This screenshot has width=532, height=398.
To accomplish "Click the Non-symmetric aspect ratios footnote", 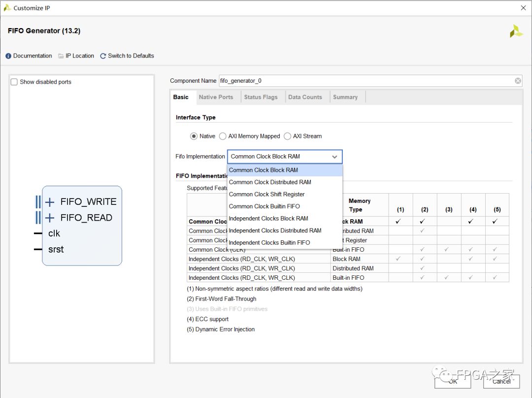I will (274, 289).
